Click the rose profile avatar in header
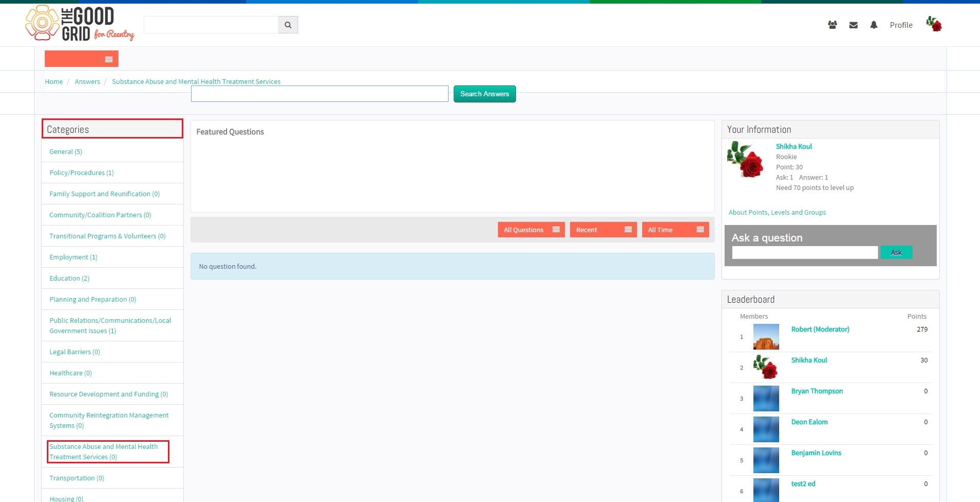This screenshot has width=980, height=502. [934, 24]
